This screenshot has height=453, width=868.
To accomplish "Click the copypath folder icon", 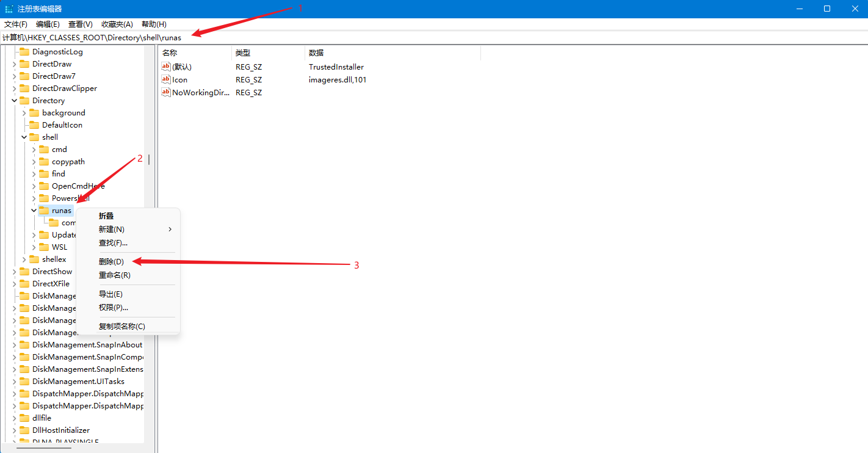I will (x=44, y=162).
